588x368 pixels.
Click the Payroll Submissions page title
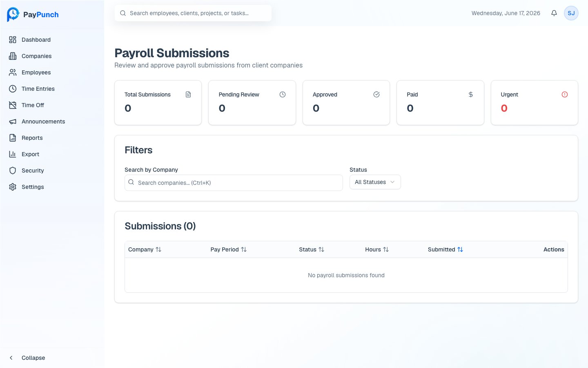coord(172,53)
